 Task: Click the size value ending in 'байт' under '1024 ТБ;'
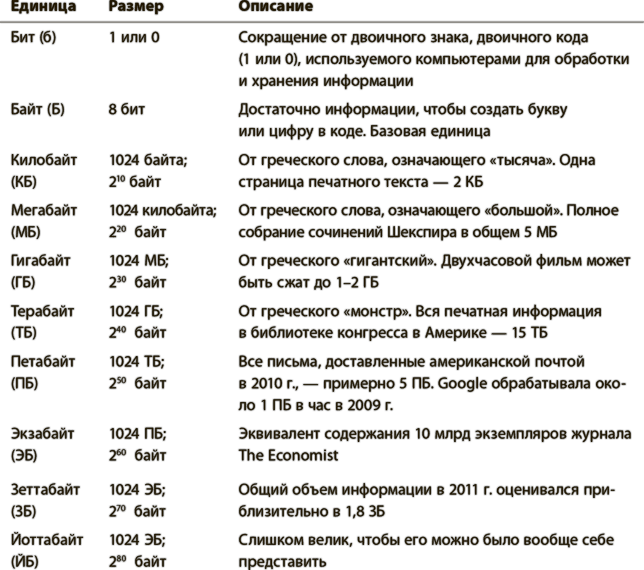(137, 384)
